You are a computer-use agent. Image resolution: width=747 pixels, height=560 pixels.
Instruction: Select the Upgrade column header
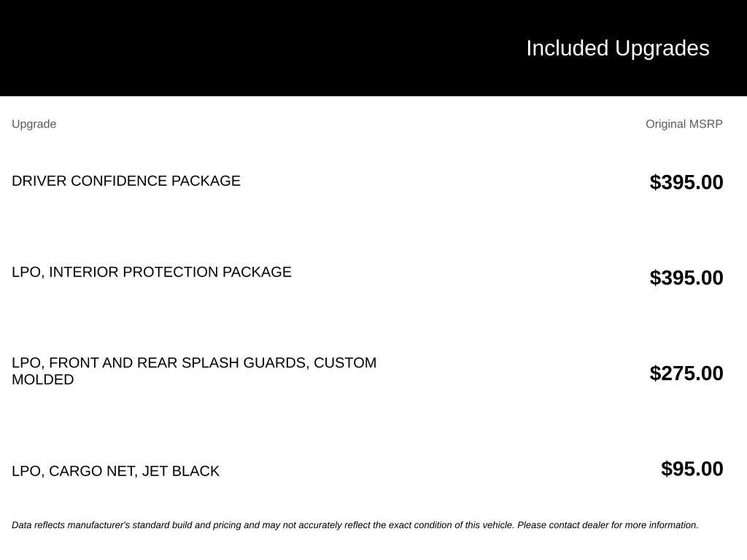[34, 124]
